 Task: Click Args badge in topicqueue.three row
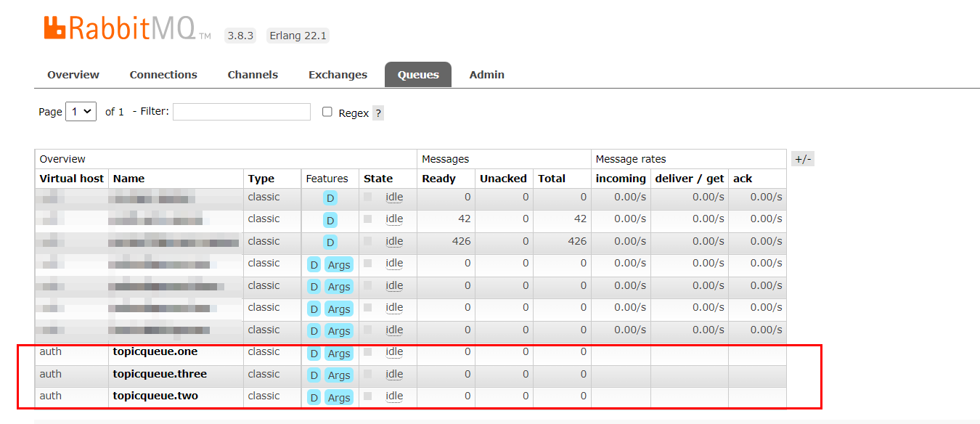(x=339, y=375)
